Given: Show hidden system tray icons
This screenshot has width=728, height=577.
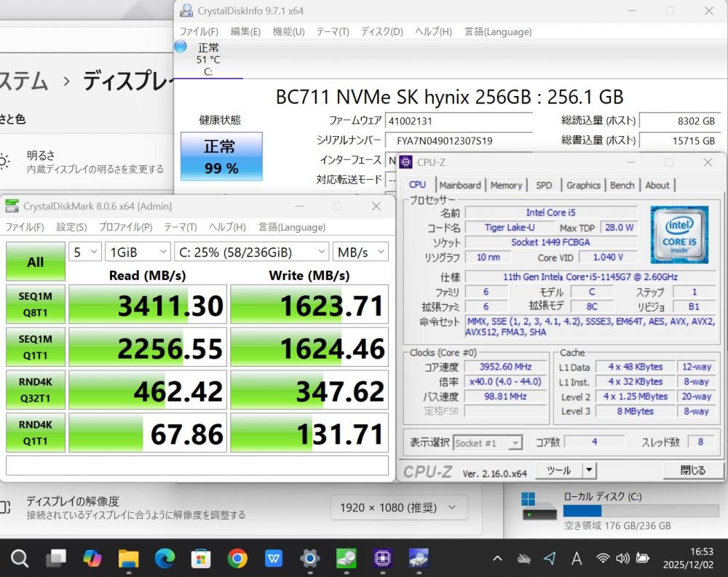Looking at the screenshot, I should pos(497,558).
